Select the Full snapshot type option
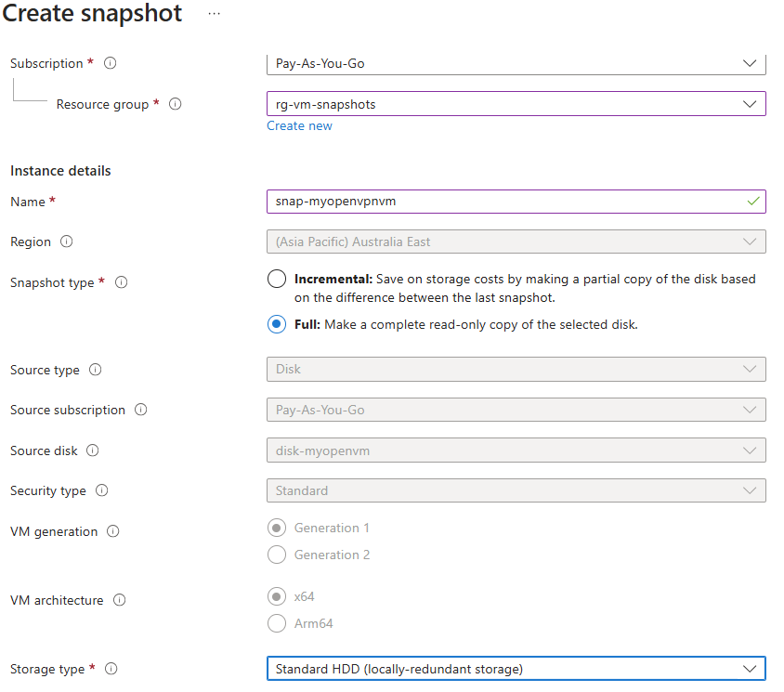784x692 pixels. click(x=276, y=324)
